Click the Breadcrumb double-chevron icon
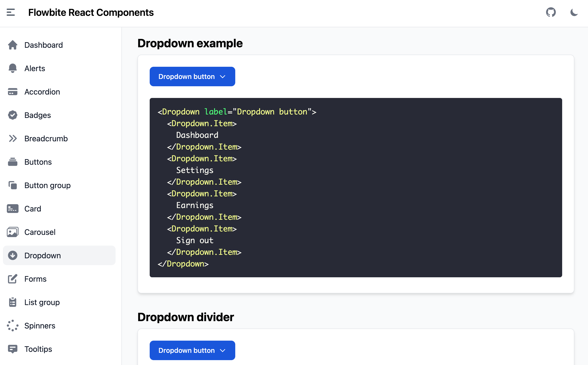This screenshot has height=365, width=588. click(13, 139)
